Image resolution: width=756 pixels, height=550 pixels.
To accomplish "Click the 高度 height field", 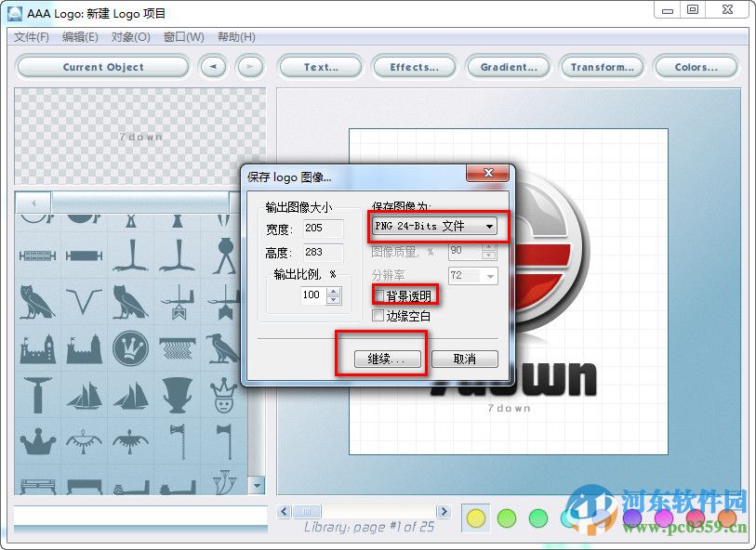I will [323, 253].
